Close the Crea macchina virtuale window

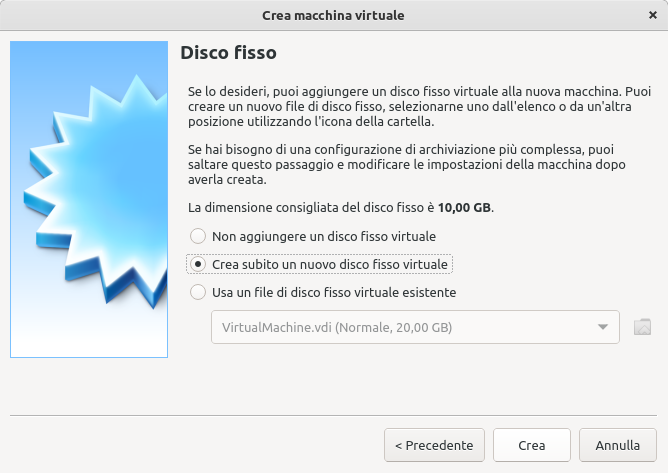[x=652, y=15]
